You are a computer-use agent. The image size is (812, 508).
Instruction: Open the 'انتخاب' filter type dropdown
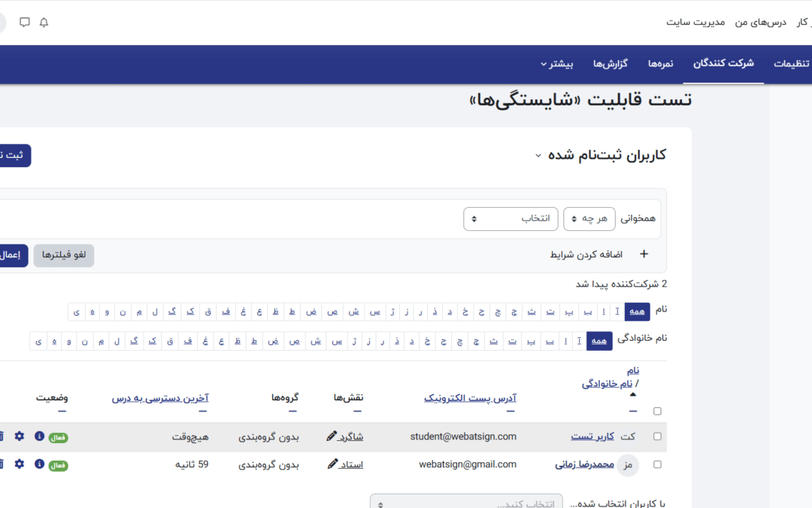click(511, 218)
